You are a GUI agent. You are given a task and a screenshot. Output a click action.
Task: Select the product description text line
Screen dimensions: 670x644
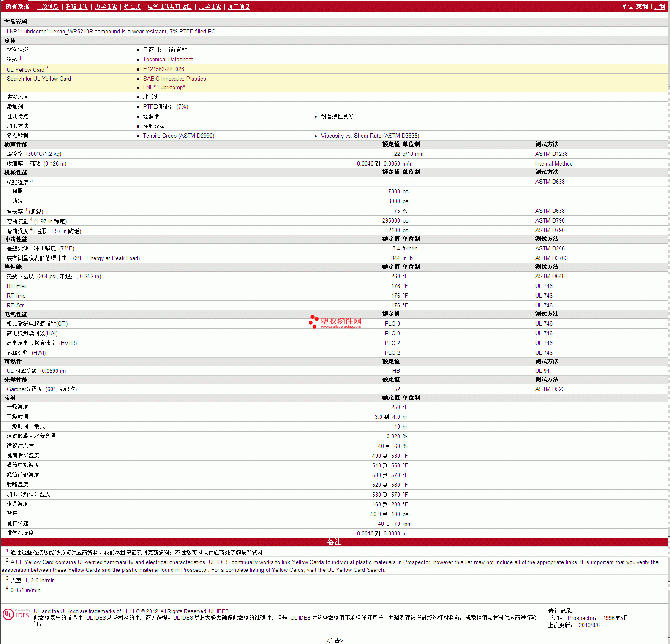click(x=112, y=32)
